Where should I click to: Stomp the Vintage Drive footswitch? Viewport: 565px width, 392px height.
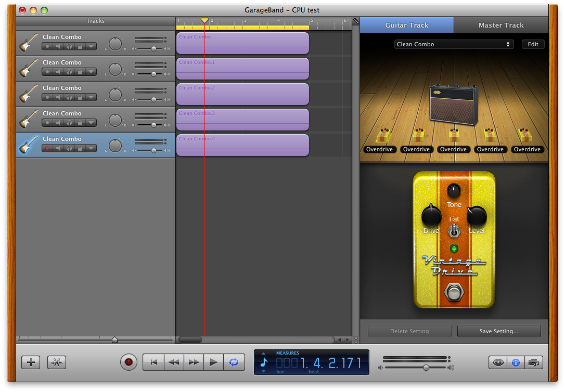(454, 292)
